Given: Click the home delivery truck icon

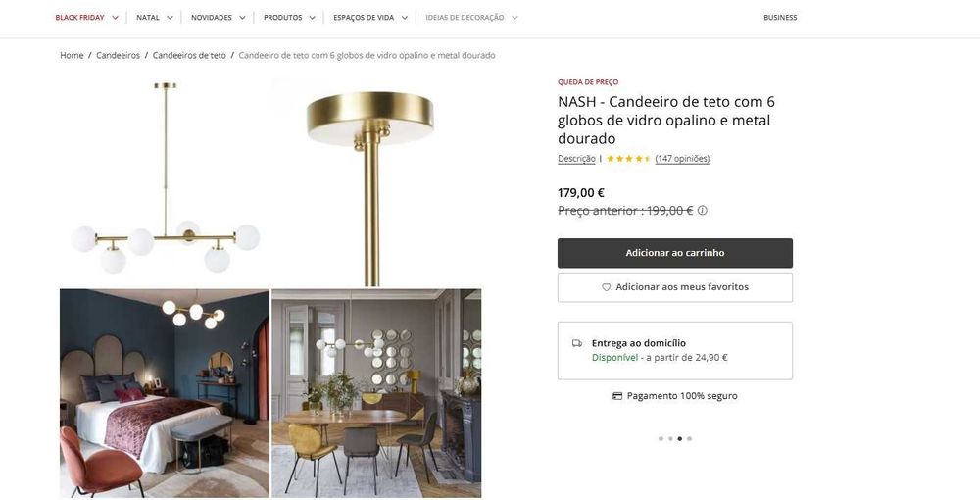Looking at the screenshot, I should [577, 343].
